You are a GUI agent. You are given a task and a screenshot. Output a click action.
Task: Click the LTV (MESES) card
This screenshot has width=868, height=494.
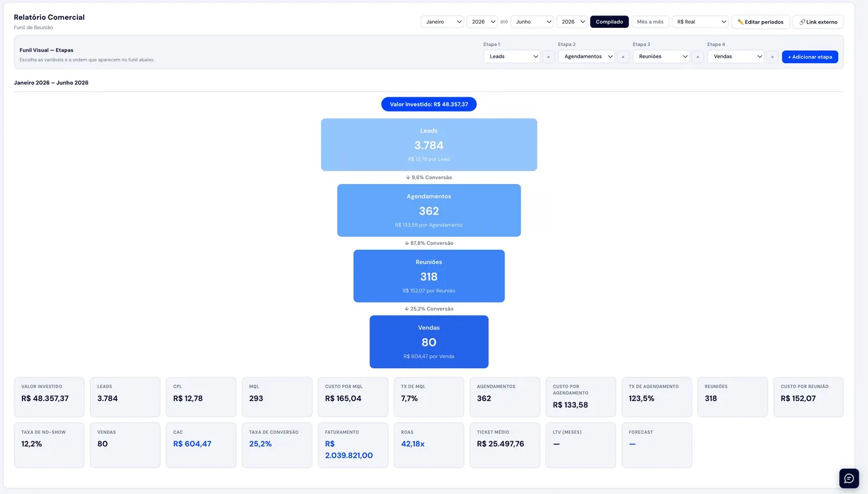580,445
